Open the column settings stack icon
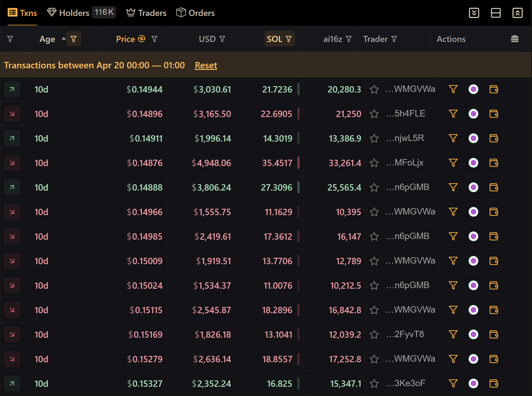 tap(515, 39)
